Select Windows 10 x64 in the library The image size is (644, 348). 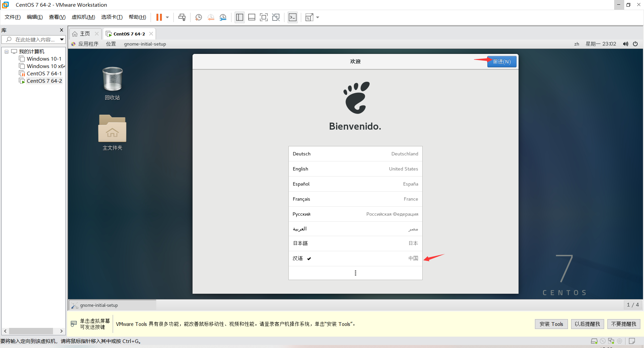pos(46,66)
